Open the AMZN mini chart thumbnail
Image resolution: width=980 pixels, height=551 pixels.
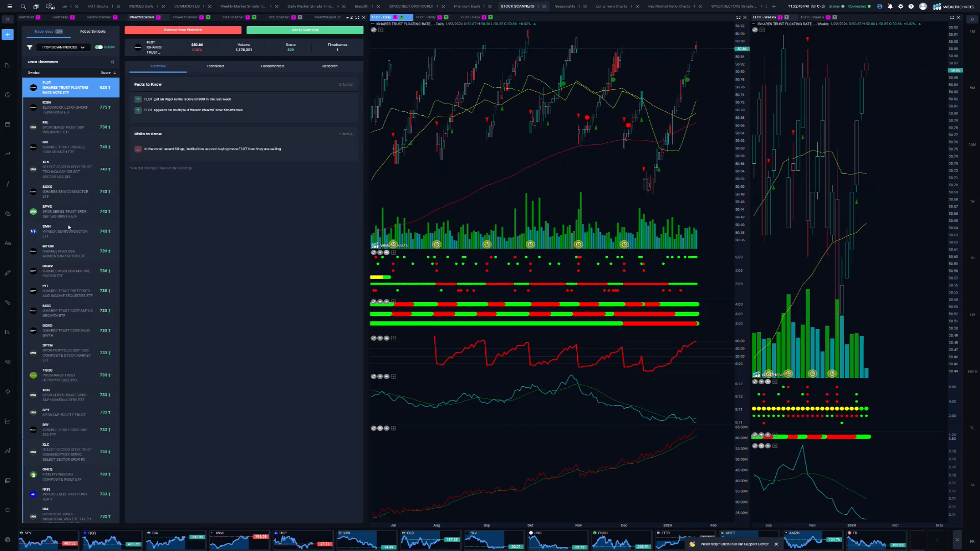click(812, 540)
